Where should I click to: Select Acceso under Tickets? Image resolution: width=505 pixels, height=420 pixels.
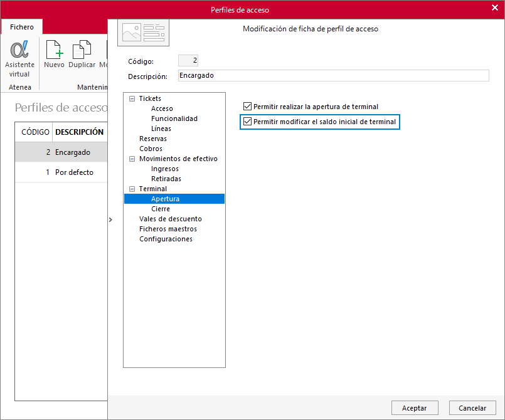click(162, 109)
